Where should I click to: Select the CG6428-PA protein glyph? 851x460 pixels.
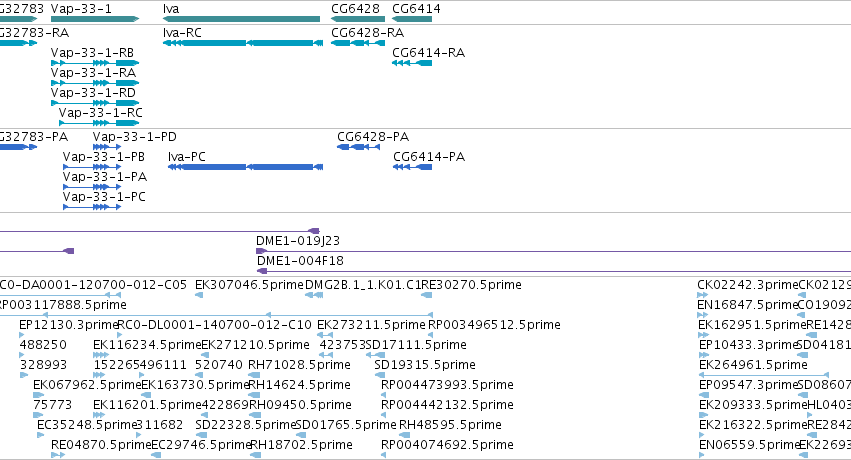[x=358, y=147]
